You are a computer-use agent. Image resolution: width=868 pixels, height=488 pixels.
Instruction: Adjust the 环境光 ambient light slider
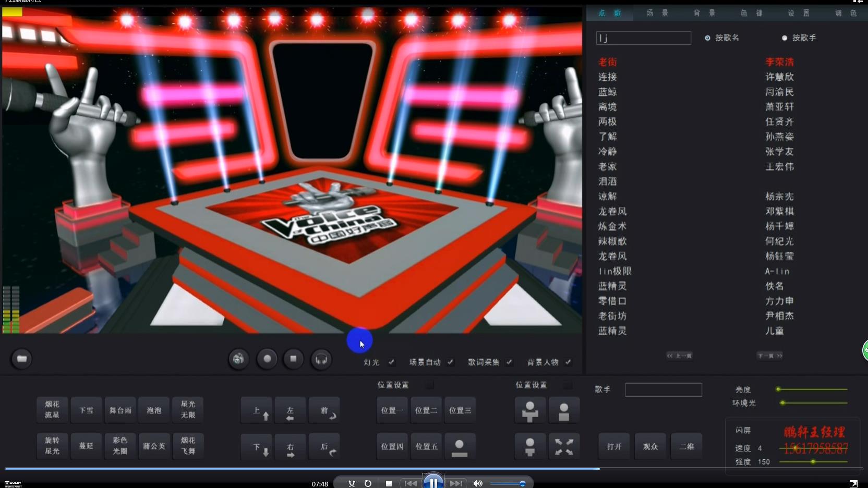click(x=814, y=402)
